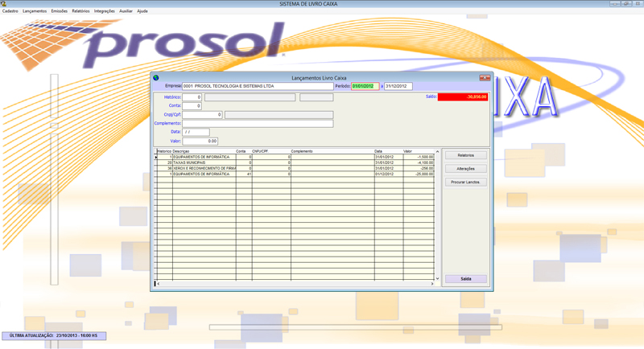This screenshot has height=349, width=644.
Task: Open the Ajuda menu
Action: point(142,11)
